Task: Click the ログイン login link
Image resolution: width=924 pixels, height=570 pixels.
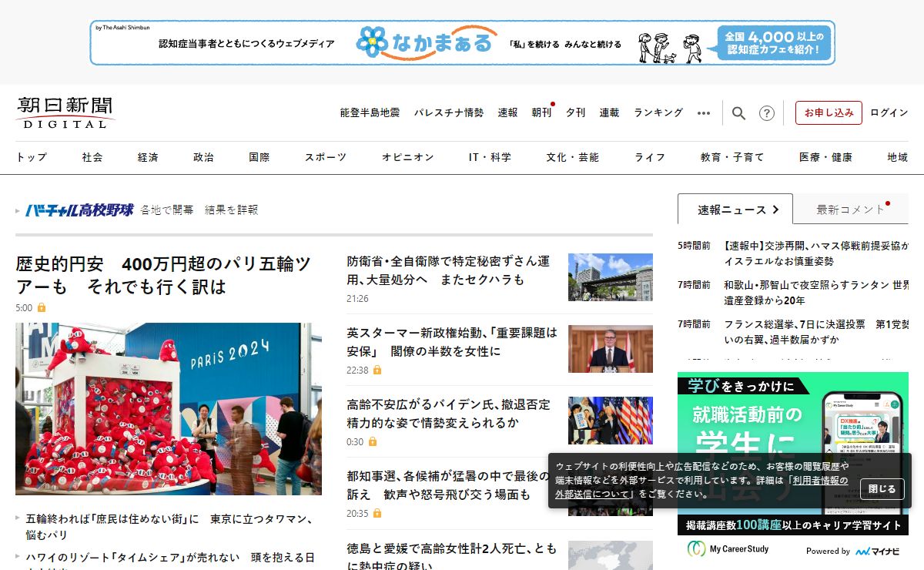Action: point(889,112)
